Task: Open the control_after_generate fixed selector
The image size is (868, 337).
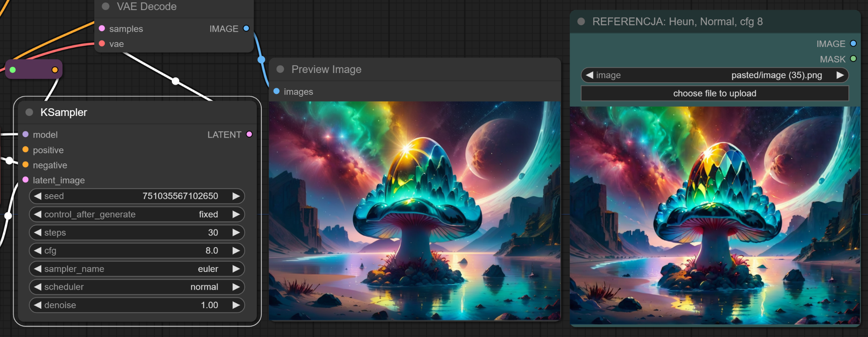Action: click(x=136, y=214)
